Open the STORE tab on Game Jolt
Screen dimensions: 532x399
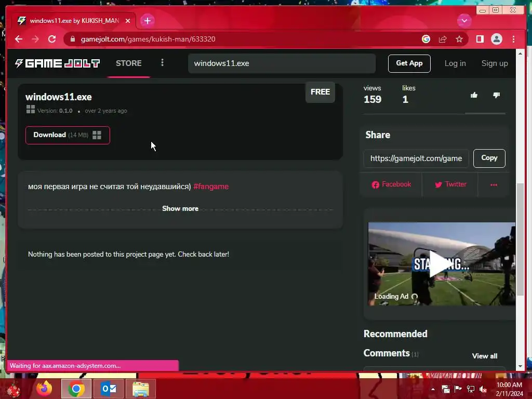(x=129, y=63)
